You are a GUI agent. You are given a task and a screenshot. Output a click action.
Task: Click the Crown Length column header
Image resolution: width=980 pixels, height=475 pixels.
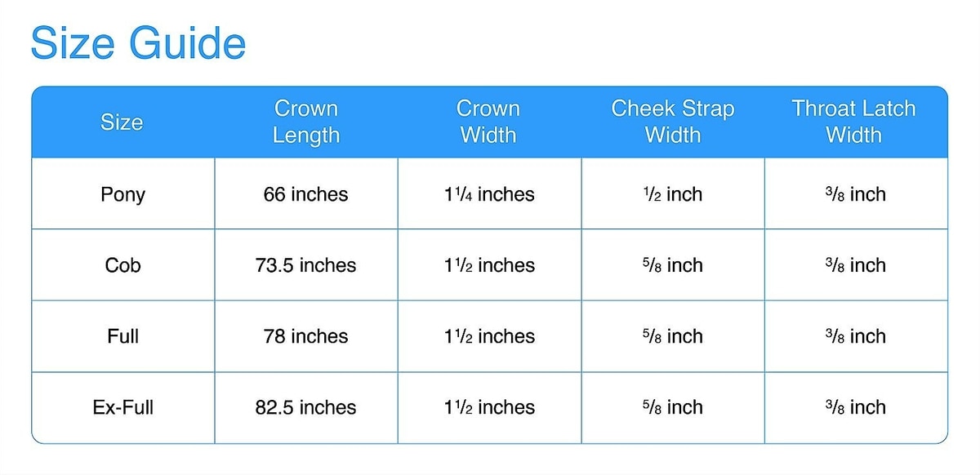point(306,122)
